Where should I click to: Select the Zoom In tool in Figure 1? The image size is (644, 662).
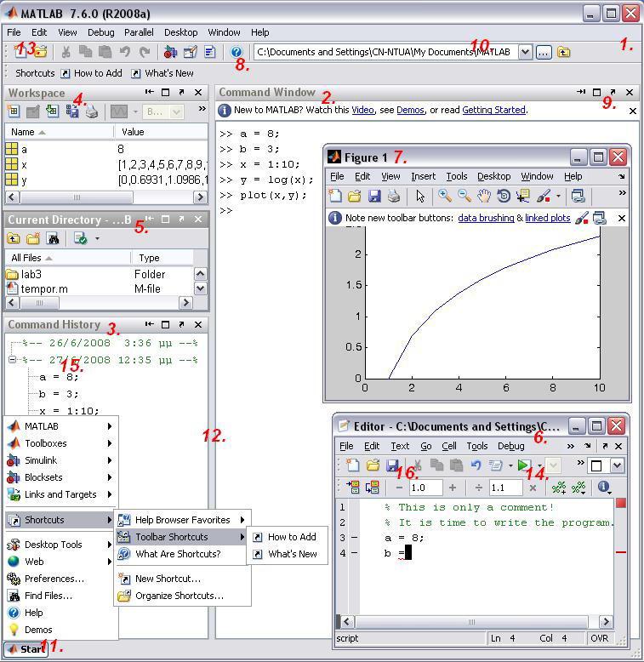pos(444,196)
